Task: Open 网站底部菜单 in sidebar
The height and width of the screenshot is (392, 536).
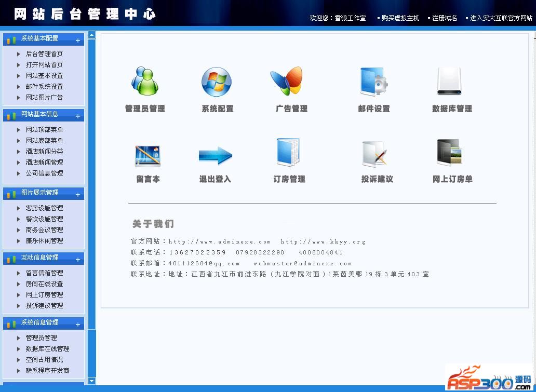Action: (x=45, y=141)
